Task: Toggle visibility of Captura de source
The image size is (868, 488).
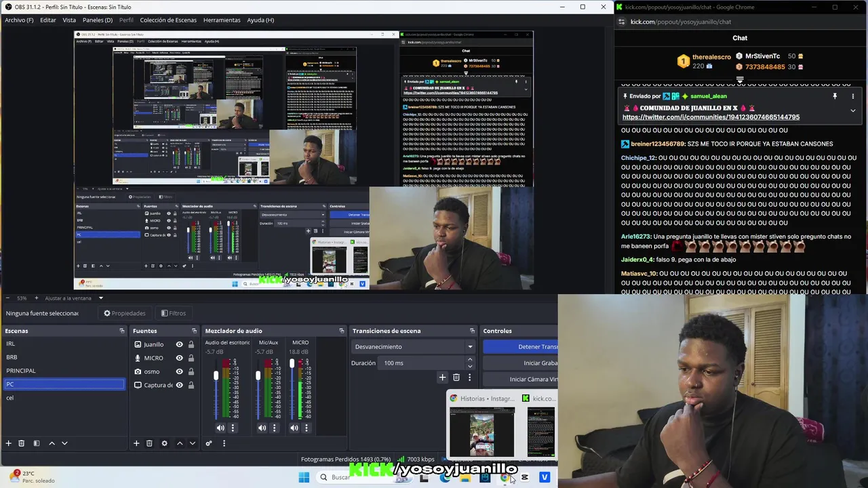Action: click(179, 385)
